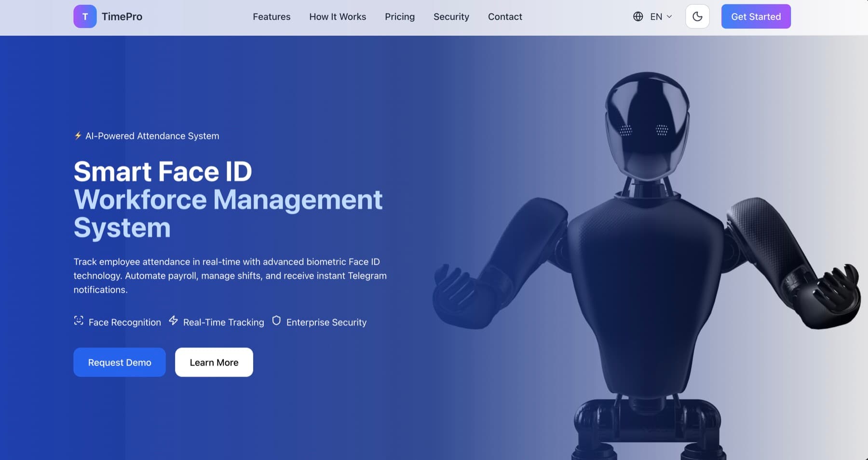The height and width of the screenshot is (460, 868).
Task: Click the Learn More button
Action: click(214, 362)
